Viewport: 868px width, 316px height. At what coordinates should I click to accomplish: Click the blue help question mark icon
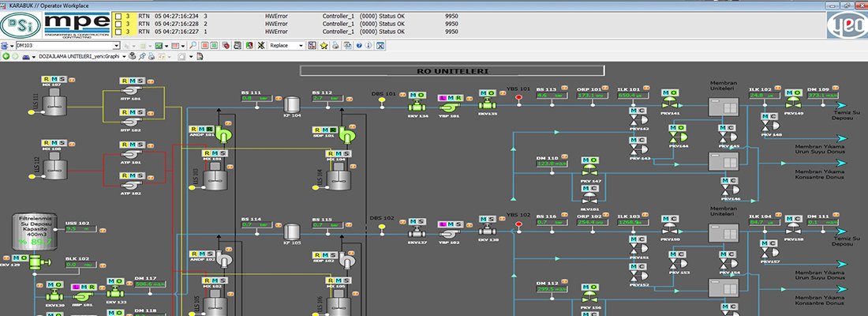[x=359, y=46]
